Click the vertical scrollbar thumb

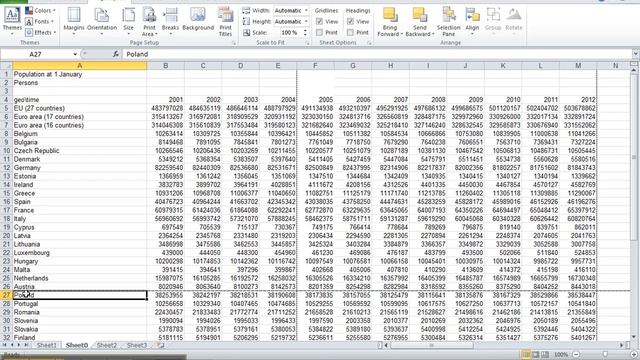coord(634,156)
